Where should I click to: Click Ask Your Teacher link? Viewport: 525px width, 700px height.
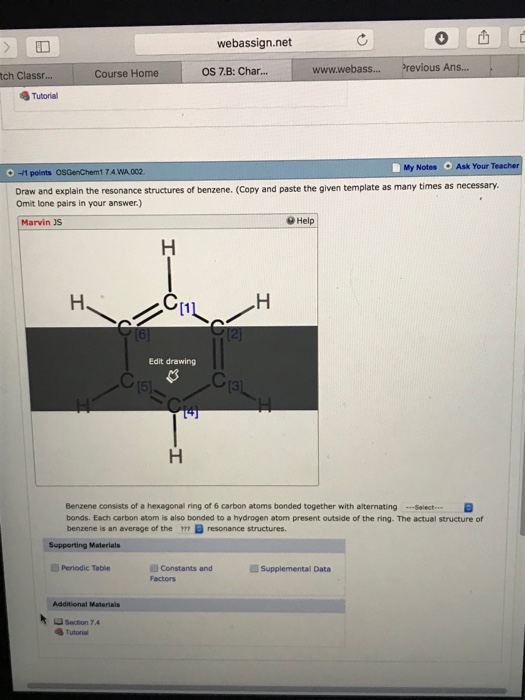coord(488,166)
